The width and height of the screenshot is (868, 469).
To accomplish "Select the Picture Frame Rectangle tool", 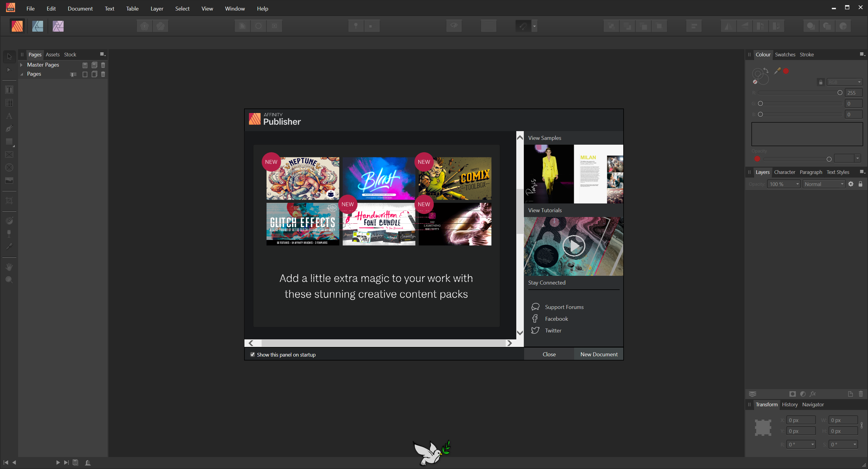I will coord(9,155).
